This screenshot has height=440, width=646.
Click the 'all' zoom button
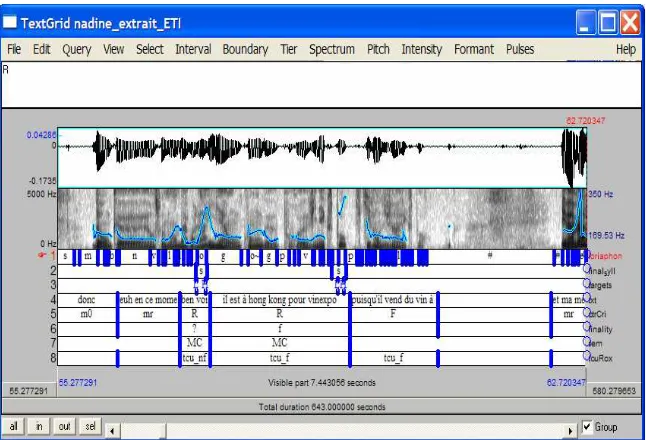(13, 426)
